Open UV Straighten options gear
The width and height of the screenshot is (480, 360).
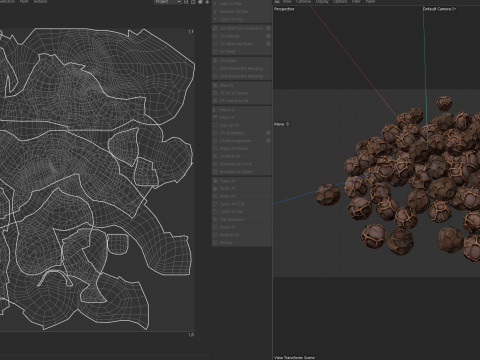pos(268,133)
